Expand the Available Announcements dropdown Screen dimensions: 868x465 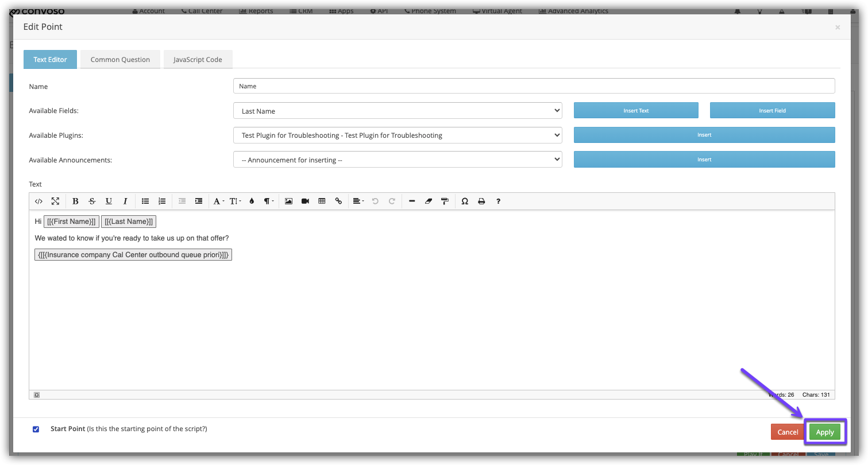[x=398, y=160]
